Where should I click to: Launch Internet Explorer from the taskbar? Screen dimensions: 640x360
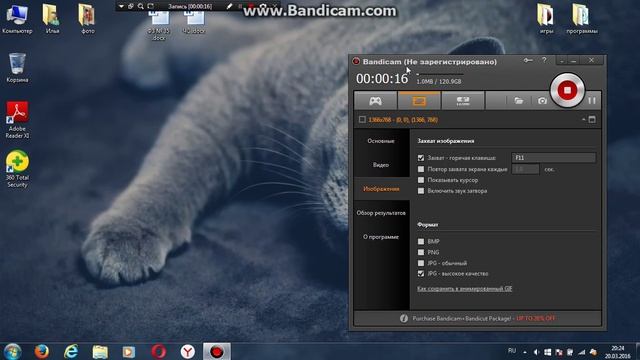71,351
